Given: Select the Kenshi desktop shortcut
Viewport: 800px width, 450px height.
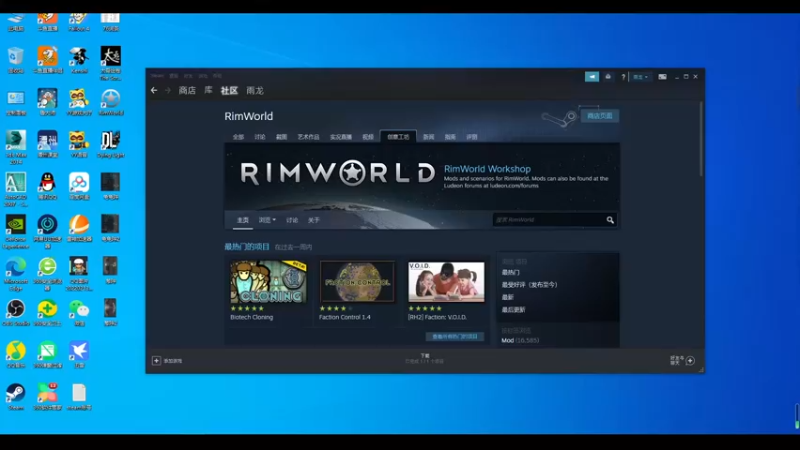Looking at the screenshot, I should [79, 60].
